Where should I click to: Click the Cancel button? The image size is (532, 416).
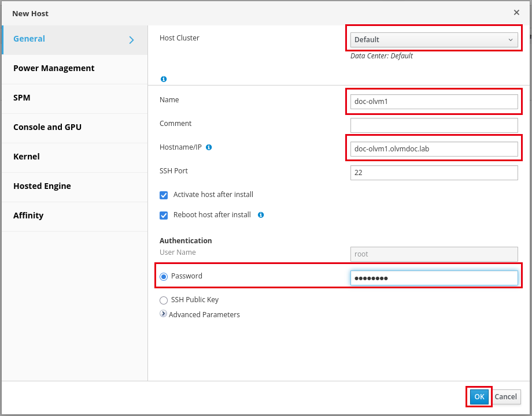(505, 397)
